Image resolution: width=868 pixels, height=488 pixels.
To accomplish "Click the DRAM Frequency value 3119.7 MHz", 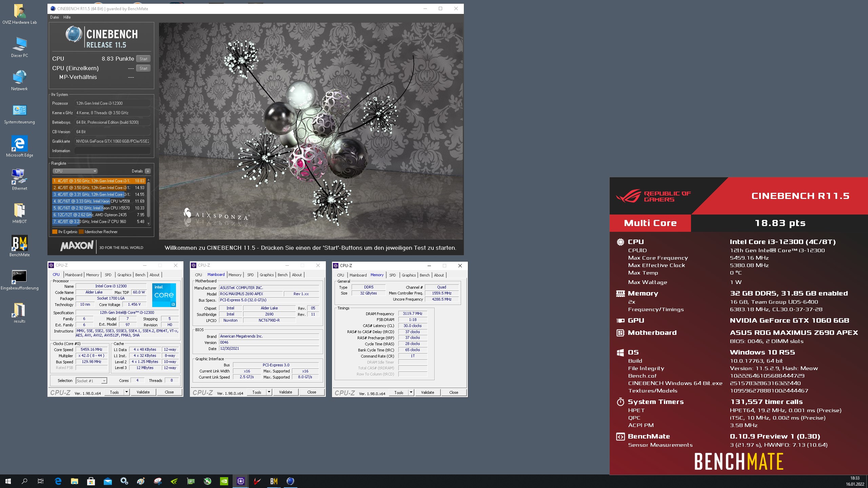I will point(413,314).
